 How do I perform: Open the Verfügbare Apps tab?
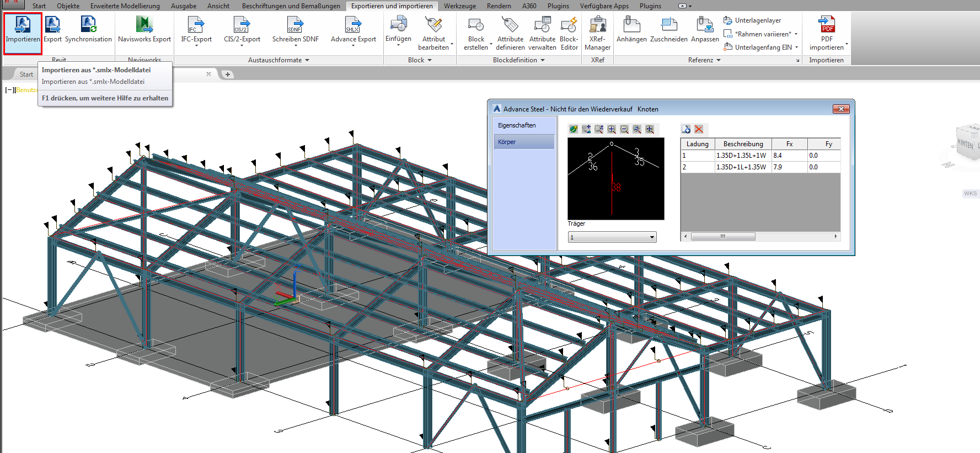[x=604, y=6]
